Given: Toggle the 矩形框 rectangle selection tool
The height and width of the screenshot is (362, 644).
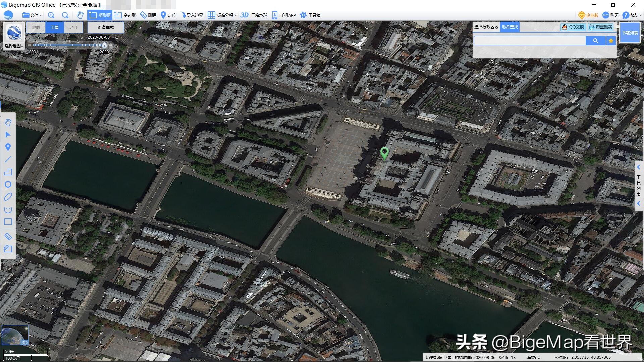Looking at the screenshot, I should click(x=100, y=15).
